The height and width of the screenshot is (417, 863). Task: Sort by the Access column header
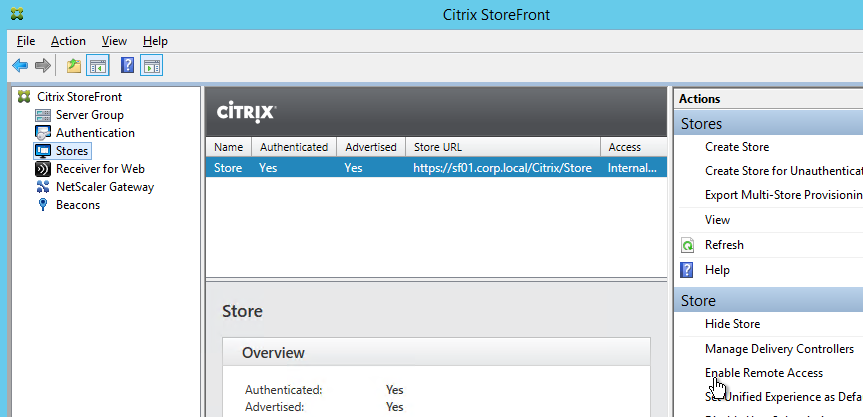tap(633, 147)
